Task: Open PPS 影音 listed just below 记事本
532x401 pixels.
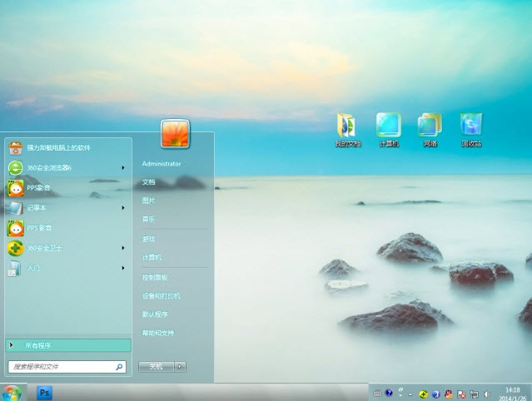Action: (16, 228)
